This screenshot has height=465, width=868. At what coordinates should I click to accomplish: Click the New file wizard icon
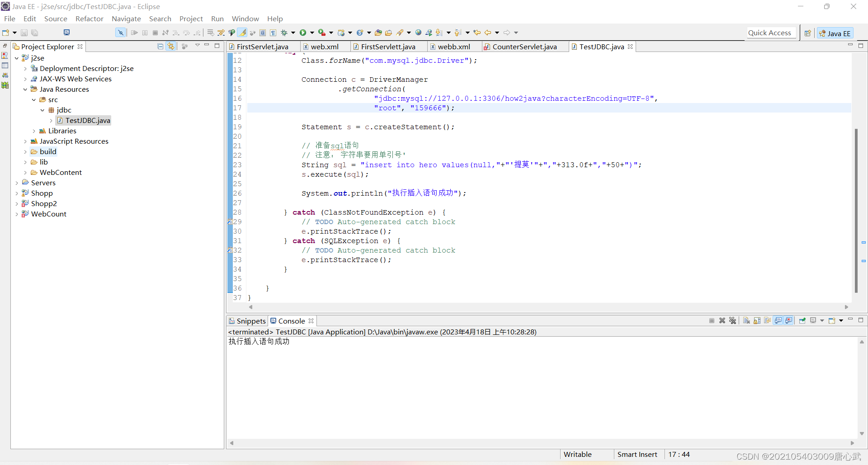click(6, 33)
